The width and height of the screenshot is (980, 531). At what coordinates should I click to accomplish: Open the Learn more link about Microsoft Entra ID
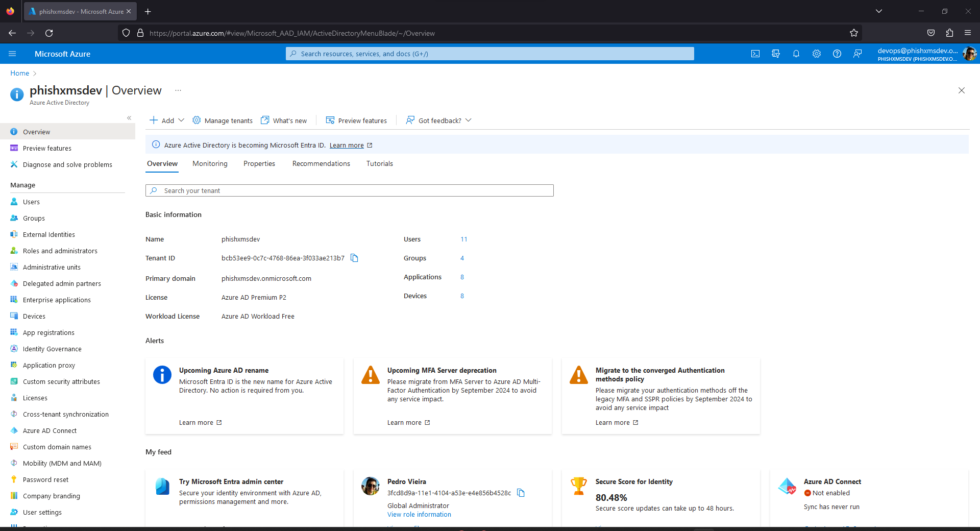point(351,146)
